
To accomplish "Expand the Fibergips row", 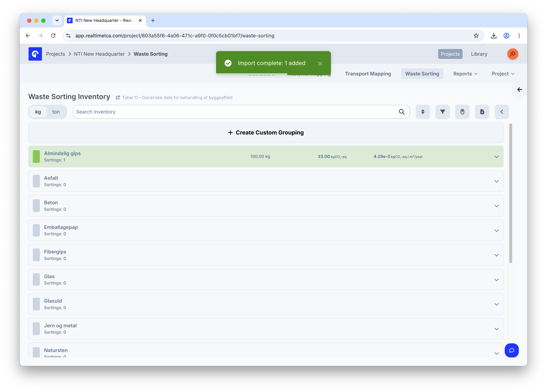I will (497, 255).
